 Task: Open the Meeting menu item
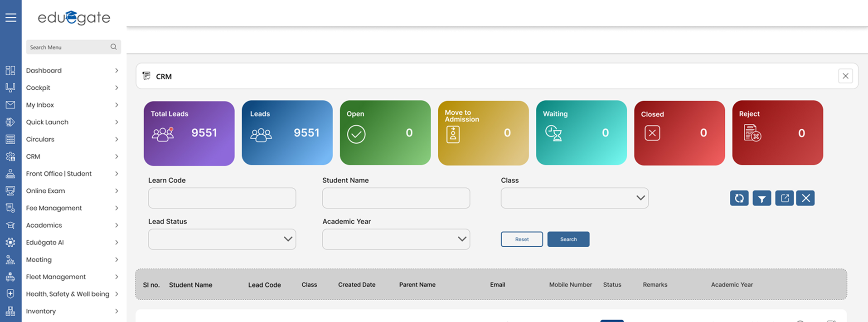pyautogui.click(x=39, y=260)
